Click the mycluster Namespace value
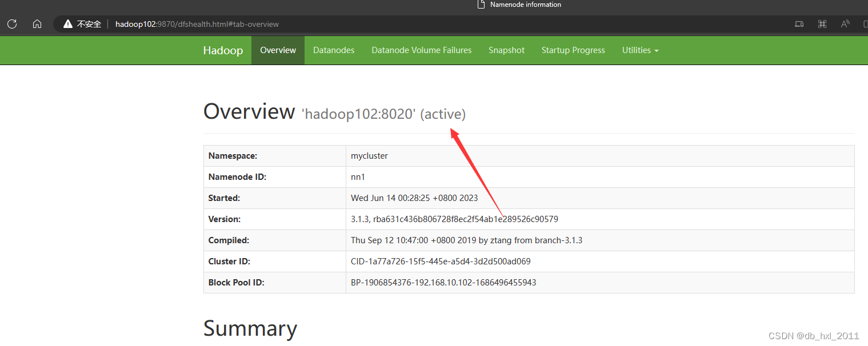 click(x=369, y=155)
